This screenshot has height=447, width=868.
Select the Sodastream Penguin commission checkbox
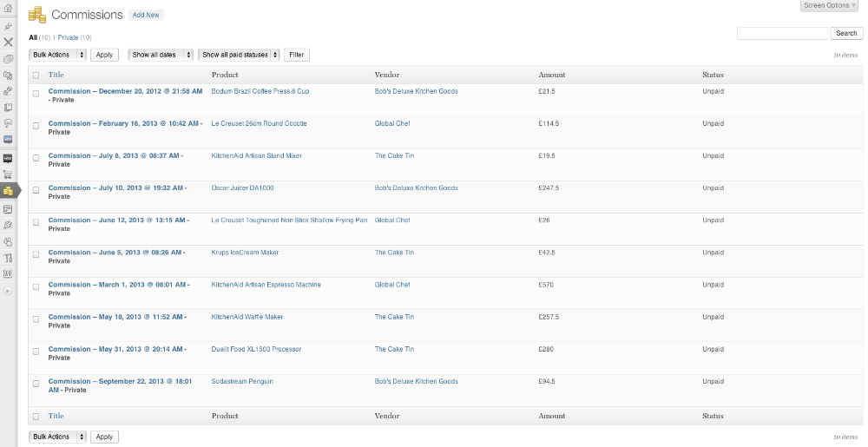pyautogui.click(x=36, y=384)
